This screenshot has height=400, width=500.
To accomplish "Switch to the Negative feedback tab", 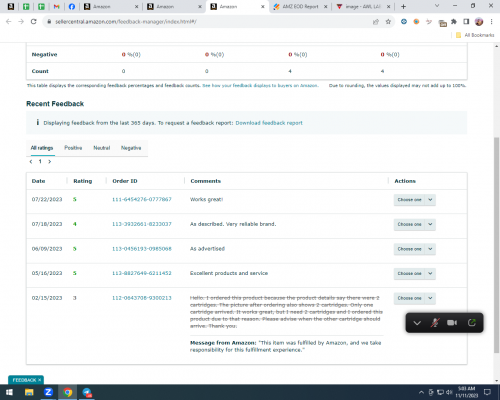I will [131, 148].
